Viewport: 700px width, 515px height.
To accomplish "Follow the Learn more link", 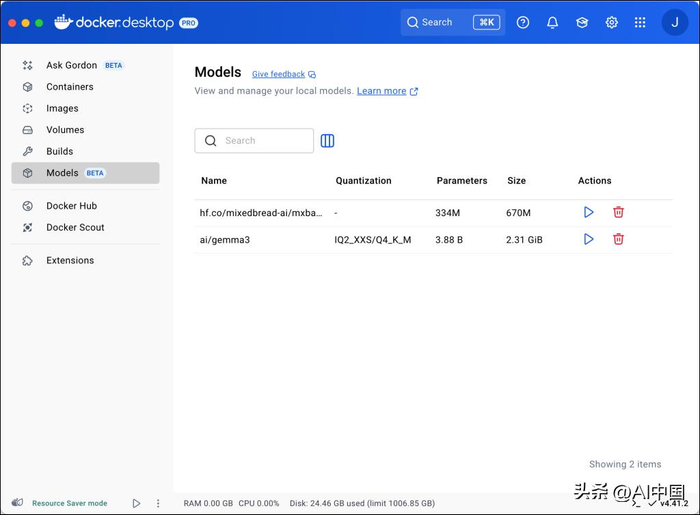I will pos(382,91).
